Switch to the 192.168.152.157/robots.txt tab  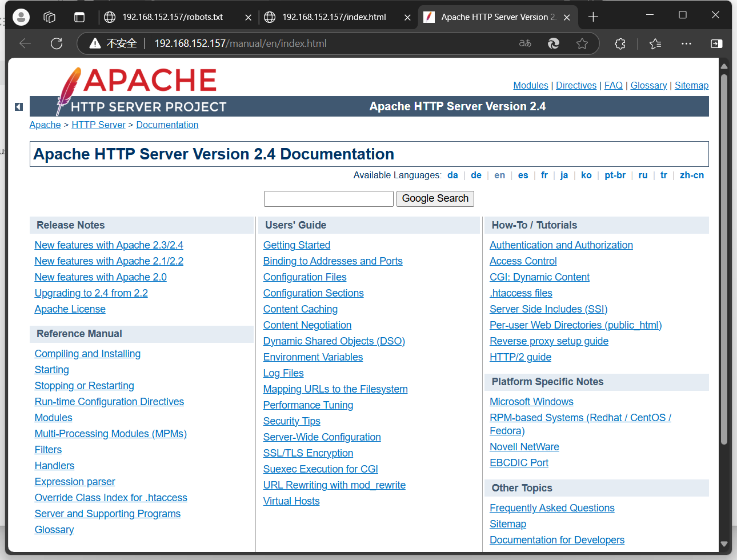pos(173,17)
